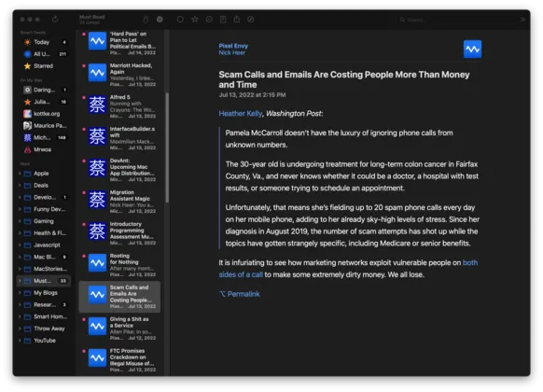Open the article in browser via compass icon
This screenshot has width=543, height=392.
tap(251, 20)
